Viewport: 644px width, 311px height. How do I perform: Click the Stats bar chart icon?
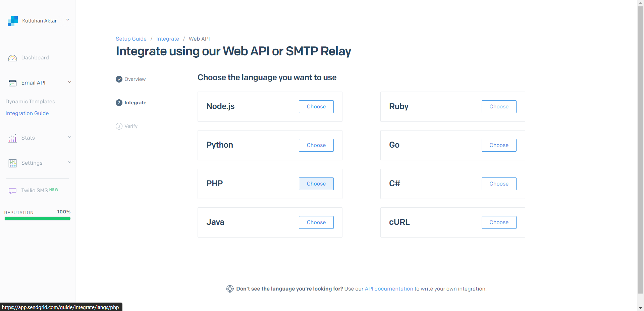pyautogui.click(x=12, y=138)
